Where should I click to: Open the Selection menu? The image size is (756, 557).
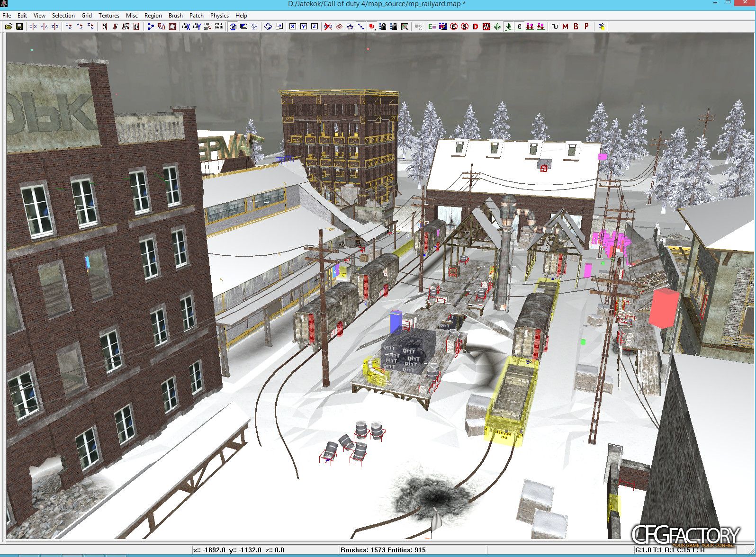point(63,16)
